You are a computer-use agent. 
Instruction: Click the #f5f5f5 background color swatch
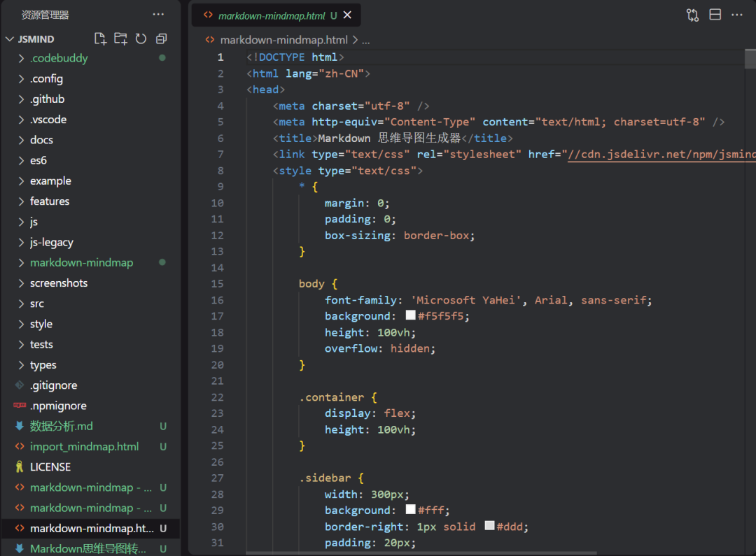click(410, 316)
